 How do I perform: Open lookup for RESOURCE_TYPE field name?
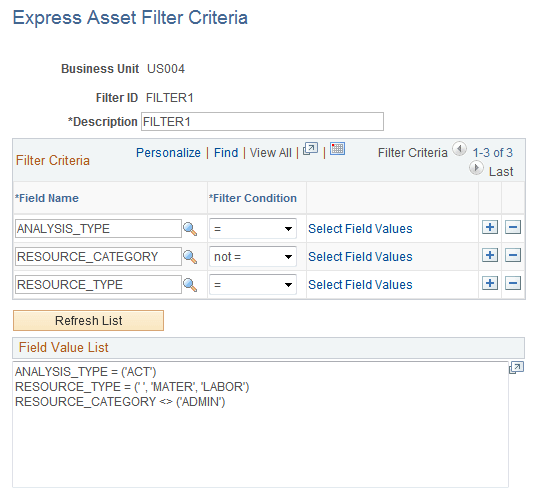[x=190, y=285]
